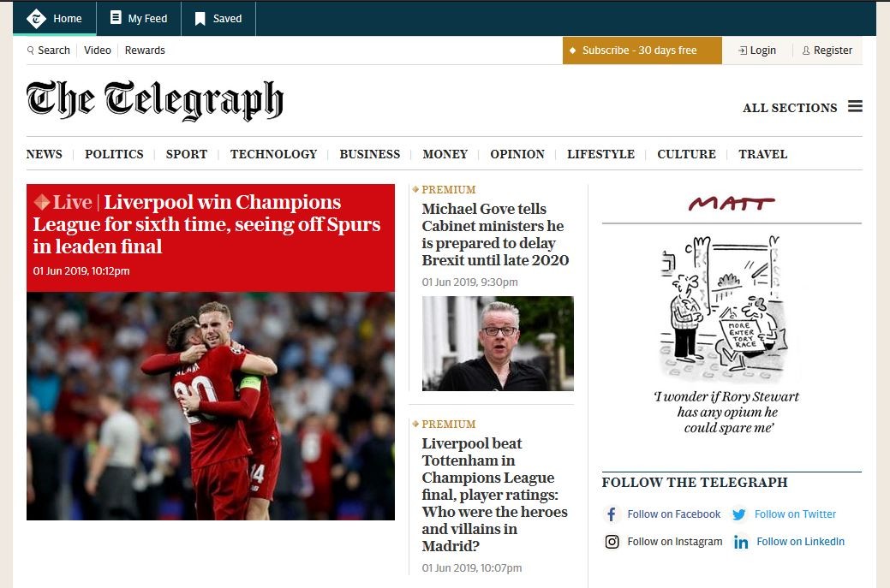Image resolution: width=890 pixels, height=588 pixels.
Task: Open the Liverpool players hugging photo
Action: [x=211, y=406]
